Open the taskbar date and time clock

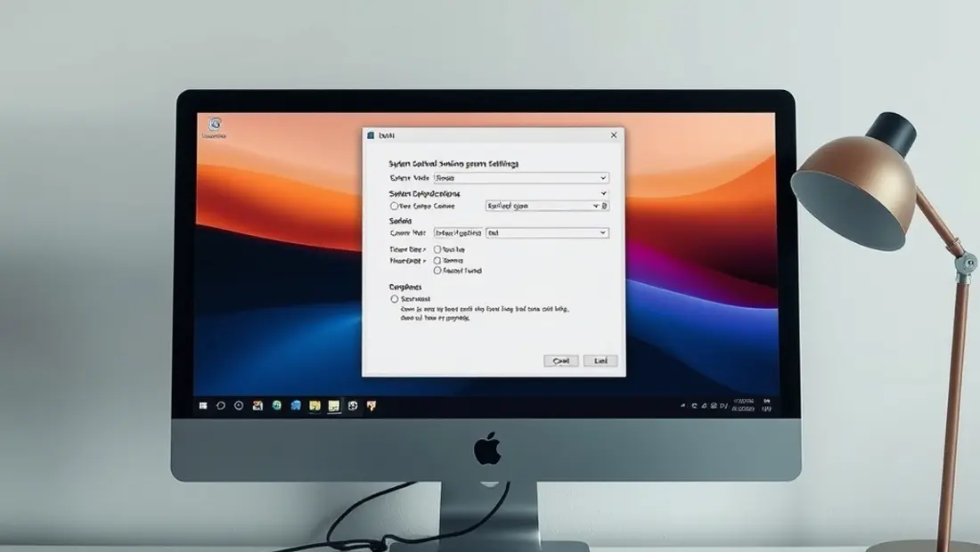(x=743, y=404)
